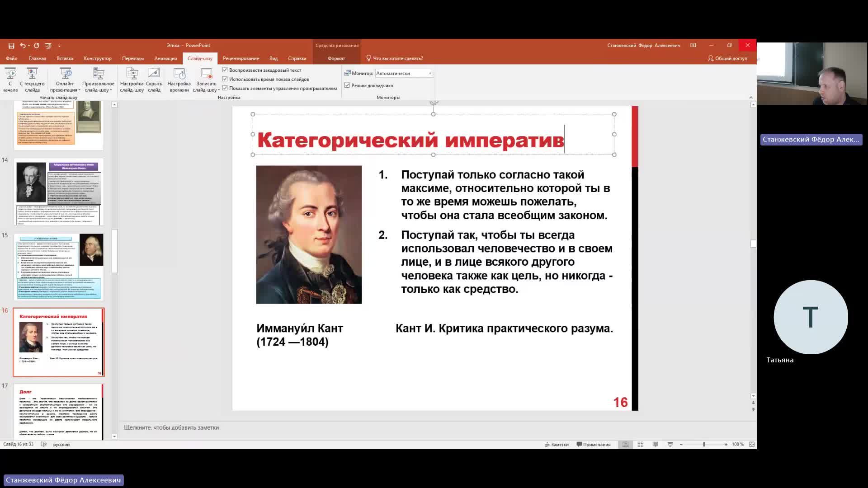Toggle the Заметки button in status bar
The height and width of the screenshot is (488, 868).
tap(557, 445)
